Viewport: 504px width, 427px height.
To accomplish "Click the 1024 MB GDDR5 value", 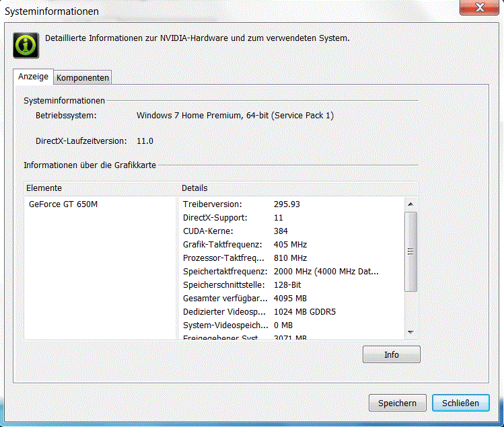I will pos(305,312).
